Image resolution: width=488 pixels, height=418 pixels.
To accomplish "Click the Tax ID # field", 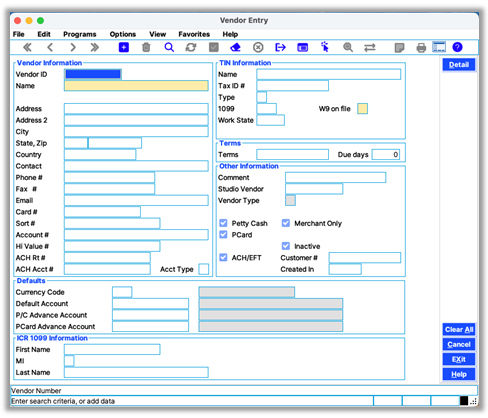I will tap(292, 86).
